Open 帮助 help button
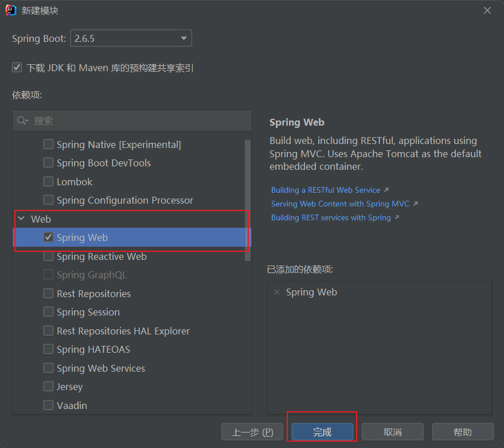 click(x=463, y=432)
